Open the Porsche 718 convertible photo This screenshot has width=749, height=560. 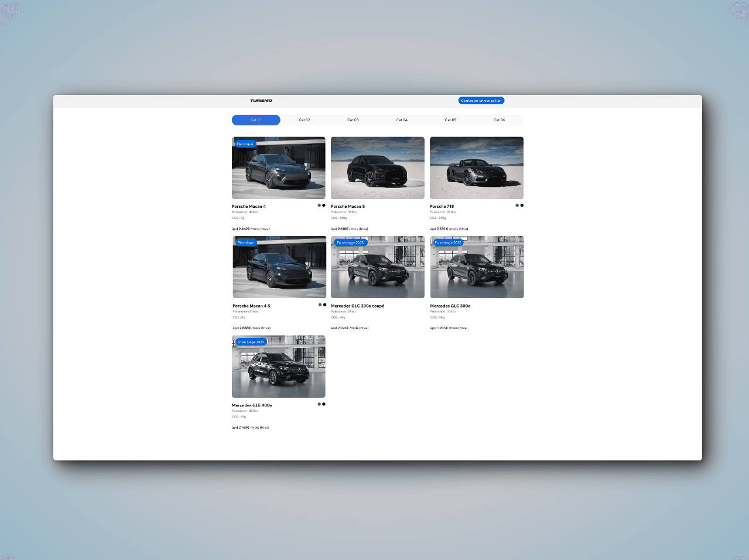point(477,168)
